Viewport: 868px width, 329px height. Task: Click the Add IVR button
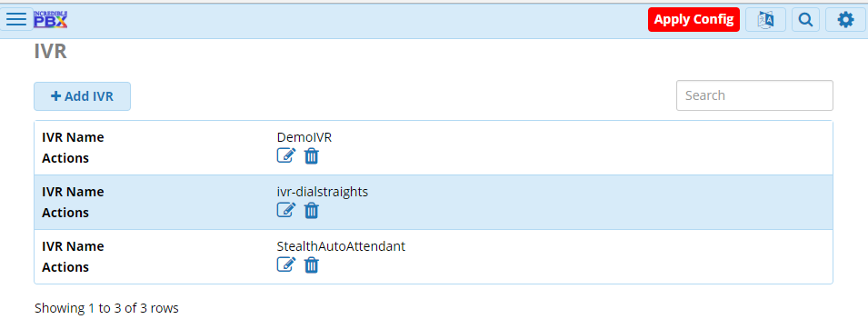(x=82, y=96)
